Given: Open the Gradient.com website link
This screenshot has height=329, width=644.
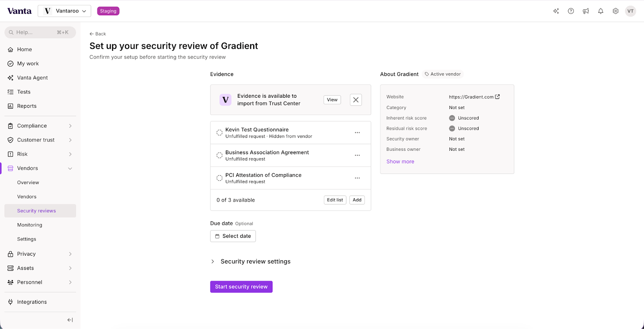Looking at the screenshot, I should coord(474,97).
